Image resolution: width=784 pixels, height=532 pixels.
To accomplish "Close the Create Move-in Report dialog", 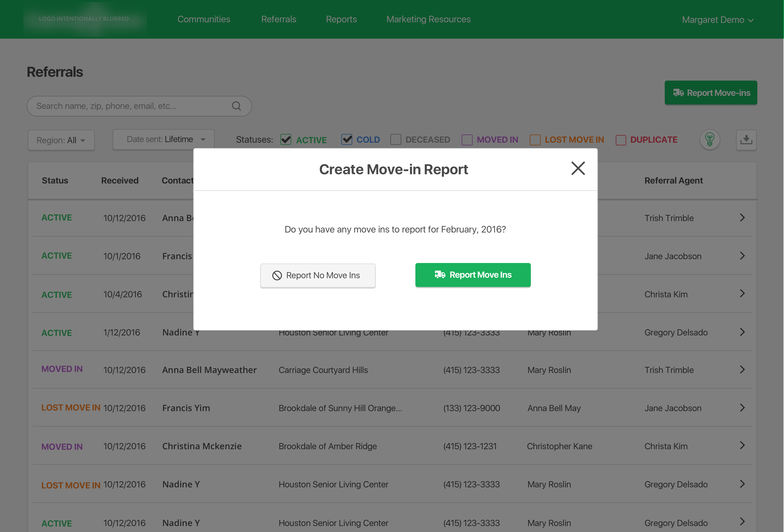I will [x=578, y=168].
